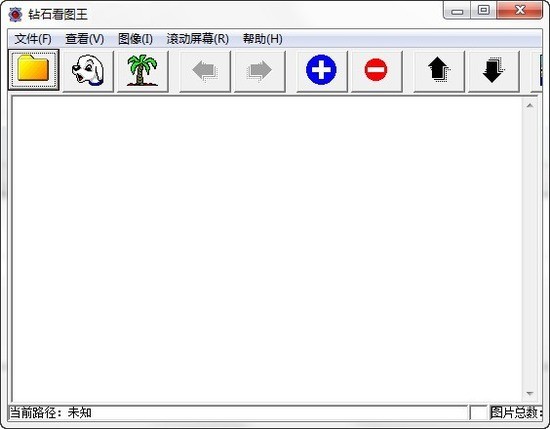This screenshot has width=550, height=429.
Task: Click the gray left arrow button
Action: (x=205, y=71)
